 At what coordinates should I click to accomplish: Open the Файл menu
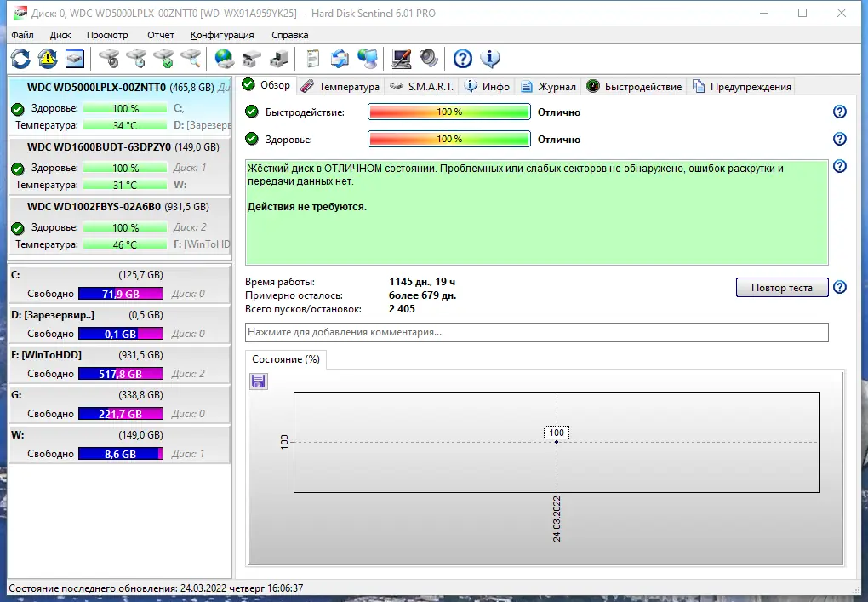pyautogui.click(x=22, y=35)
